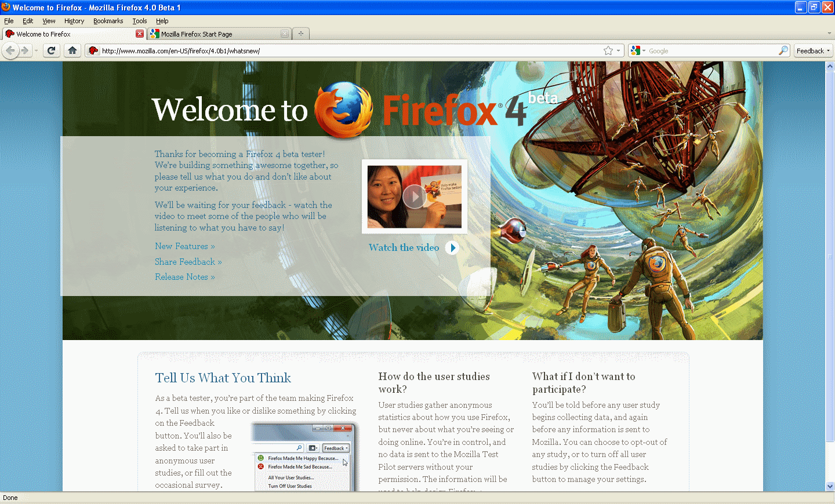835x504 pixels.
Task: Open the Bookmarks menu
Action: tap(108, 21)
